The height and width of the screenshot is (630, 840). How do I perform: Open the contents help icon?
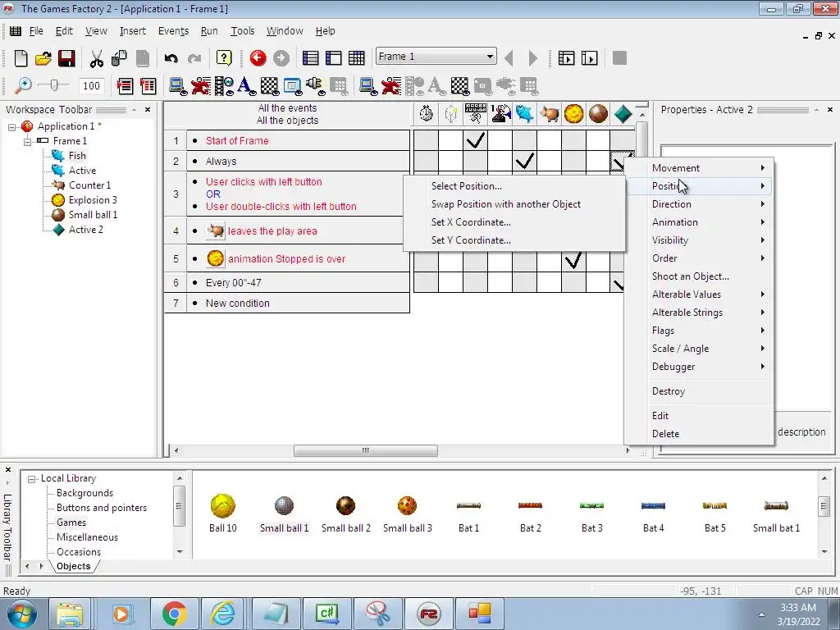click(224, 58)
